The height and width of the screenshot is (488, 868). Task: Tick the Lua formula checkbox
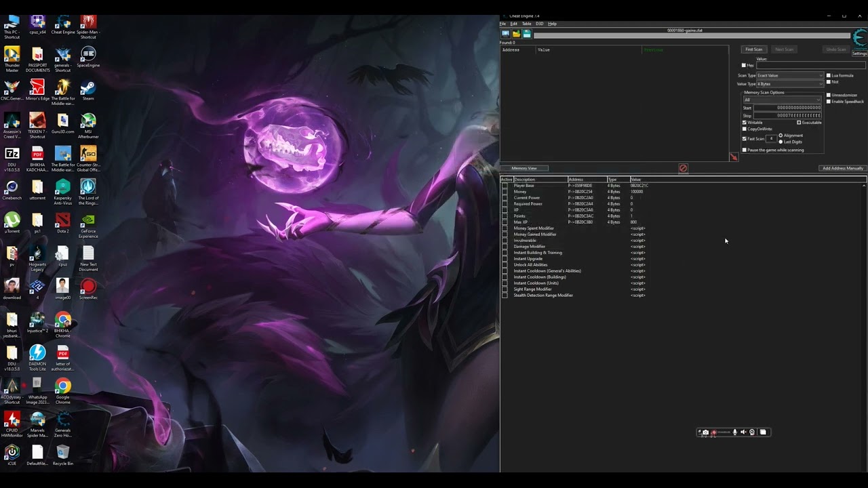click(x=829, y=75)
